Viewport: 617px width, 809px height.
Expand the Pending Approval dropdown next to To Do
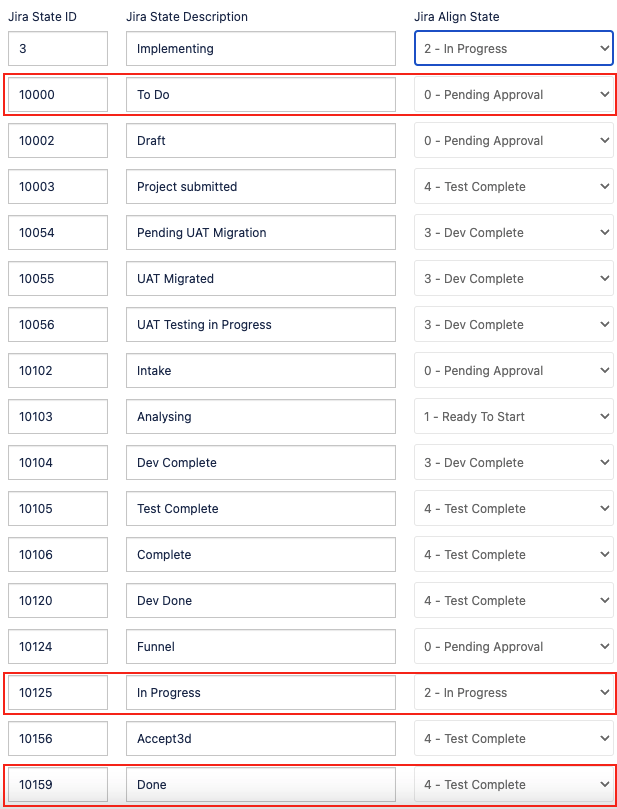pos(513,94)
